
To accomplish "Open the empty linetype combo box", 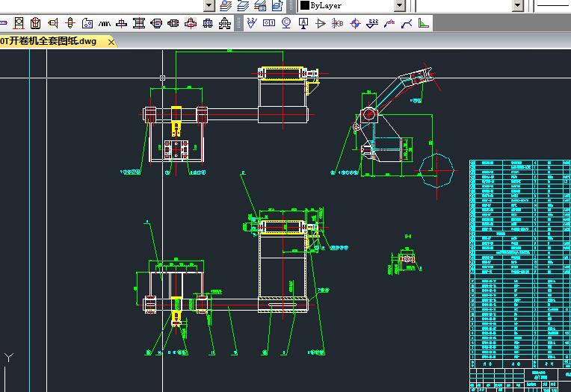I will tap(470, 5).
